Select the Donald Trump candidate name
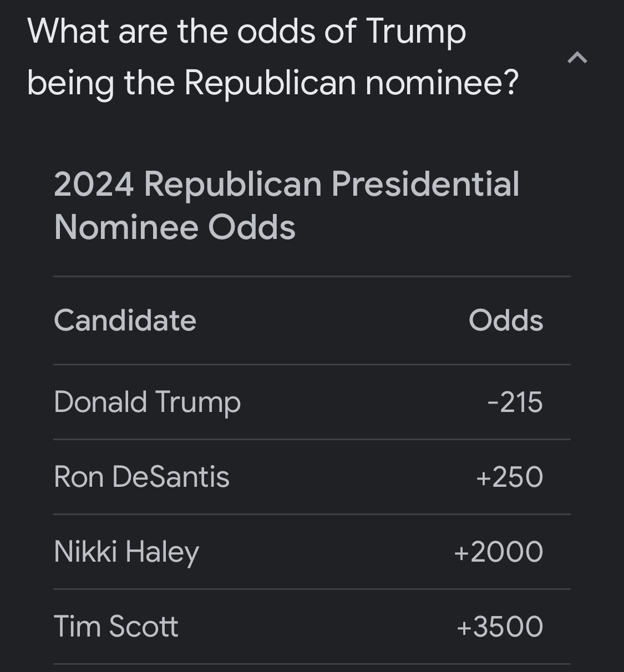The image size is (624, 672). click(147, 403)
